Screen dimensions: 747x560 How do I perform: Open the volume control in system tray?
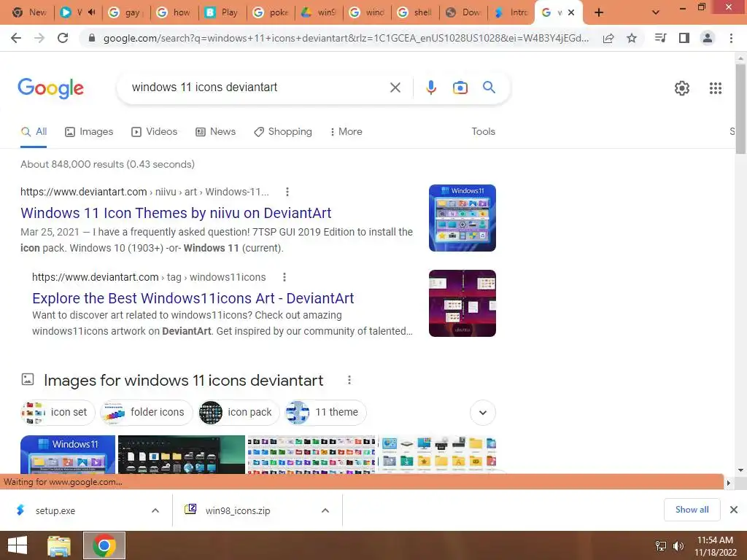pos(678,546)
